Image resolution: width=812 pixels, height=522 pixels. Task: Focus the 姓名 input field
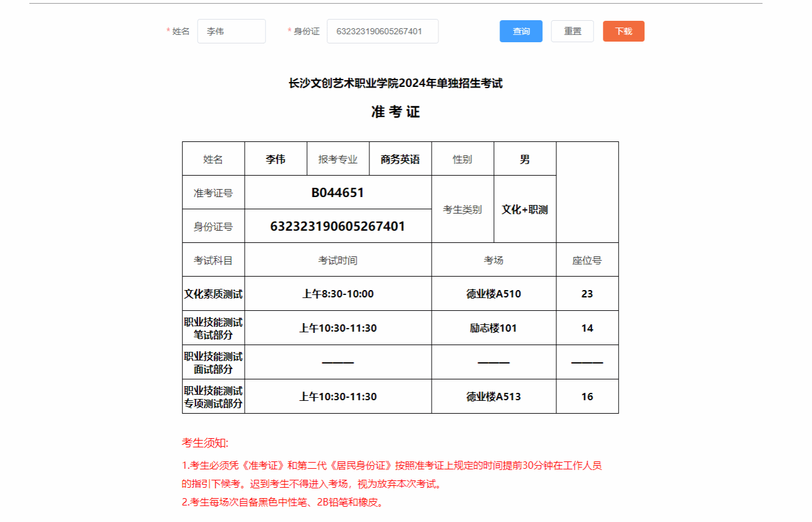click(x=231, y=31)
